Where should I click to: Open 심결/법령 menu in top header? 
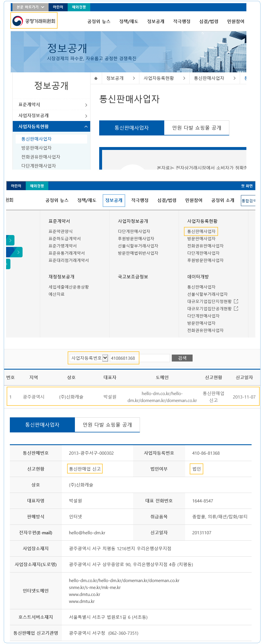209,21
